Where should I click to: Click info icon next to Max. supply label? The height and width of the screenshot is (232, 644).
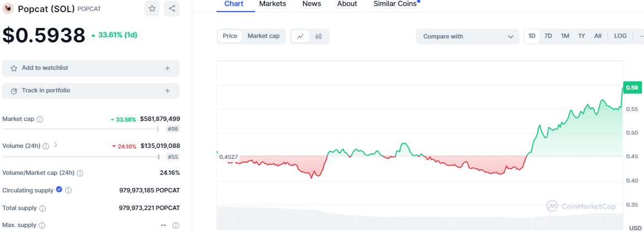tap(42, 225)
